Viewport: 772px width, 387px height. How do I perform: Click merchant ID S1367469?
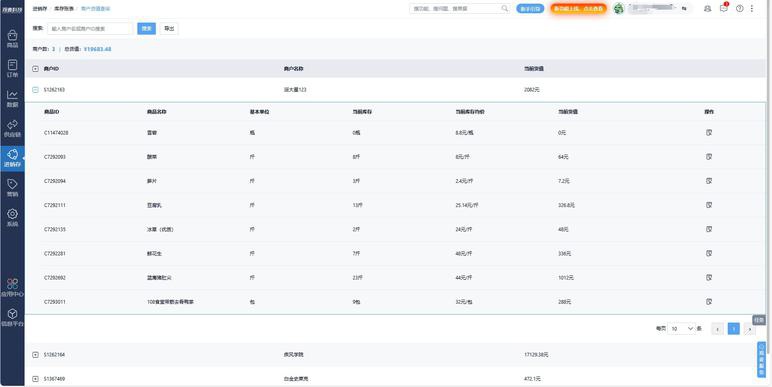(54, 379)
